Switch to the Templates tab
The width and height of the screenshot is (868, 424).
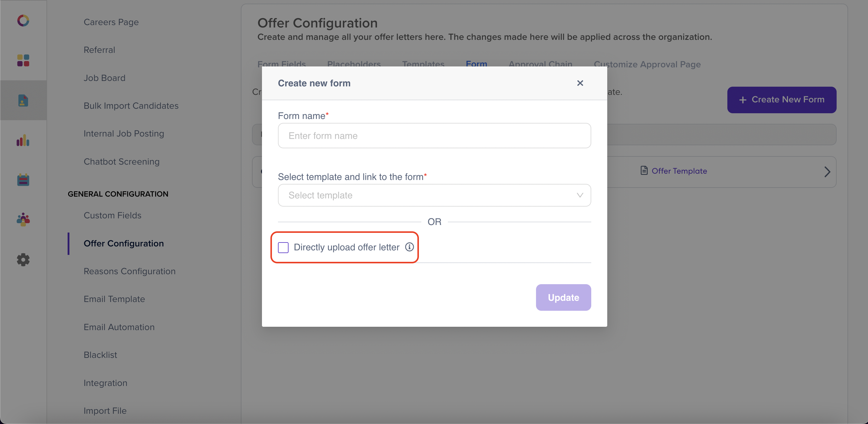[x=423, y=64]
